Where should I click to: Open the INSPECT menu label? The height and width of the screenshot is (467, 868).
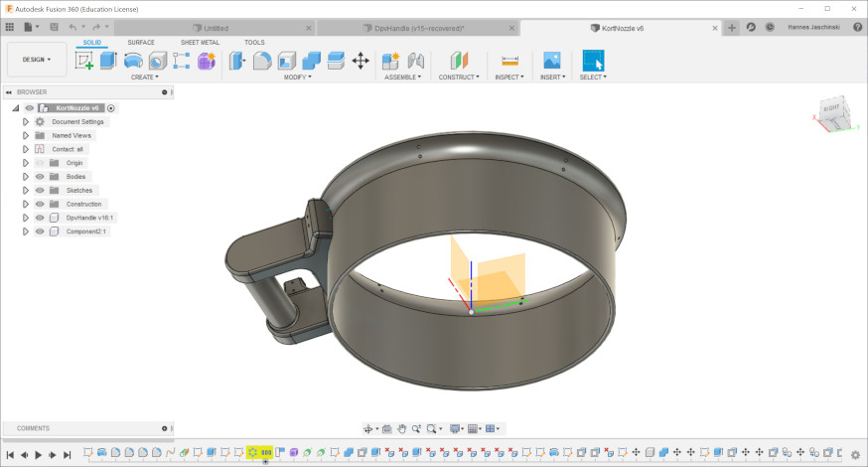coord(509,77)
